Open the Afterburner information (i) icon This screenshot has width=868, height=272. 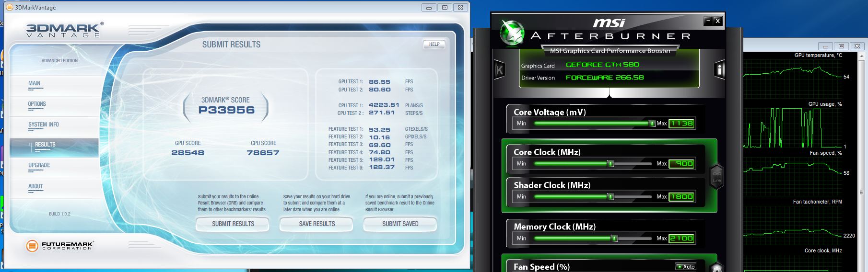pos(719,70)
